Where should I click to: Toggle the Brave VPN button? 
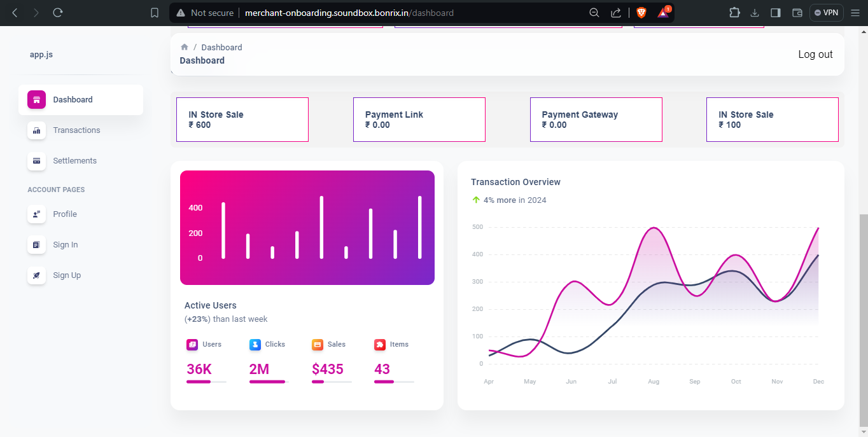[x=825, y=12]
